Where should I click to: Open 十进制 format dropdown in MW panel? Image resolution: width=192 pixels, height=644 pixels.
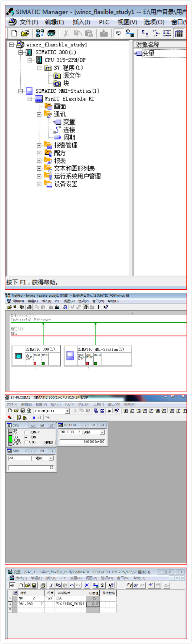pos(51,458)
